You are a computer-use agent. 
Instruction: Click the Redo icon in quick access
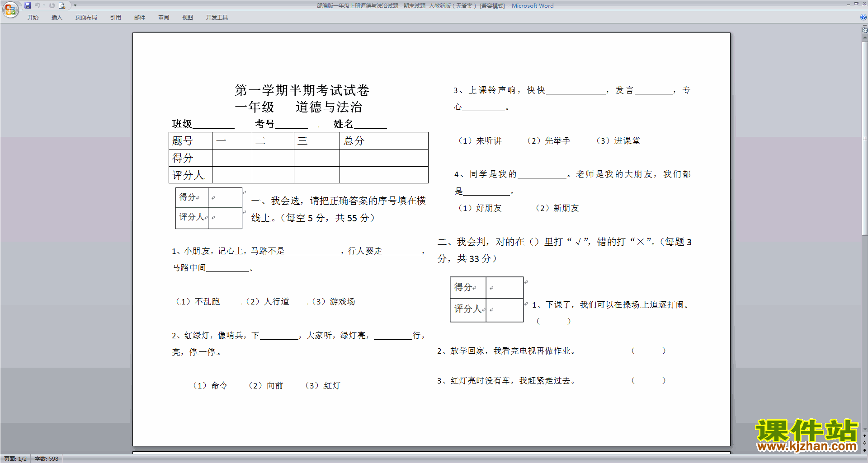pyautogui.click(x=52, y=5)
